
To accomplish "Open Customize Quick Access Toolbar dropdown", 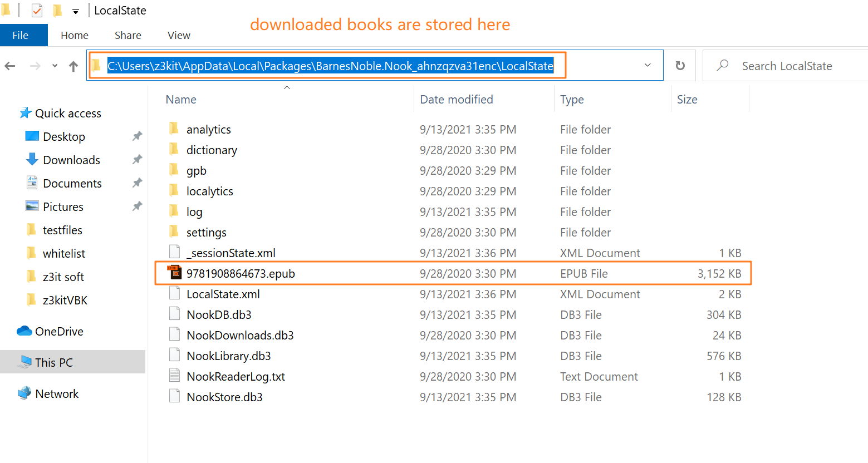I will coord(76,11).
